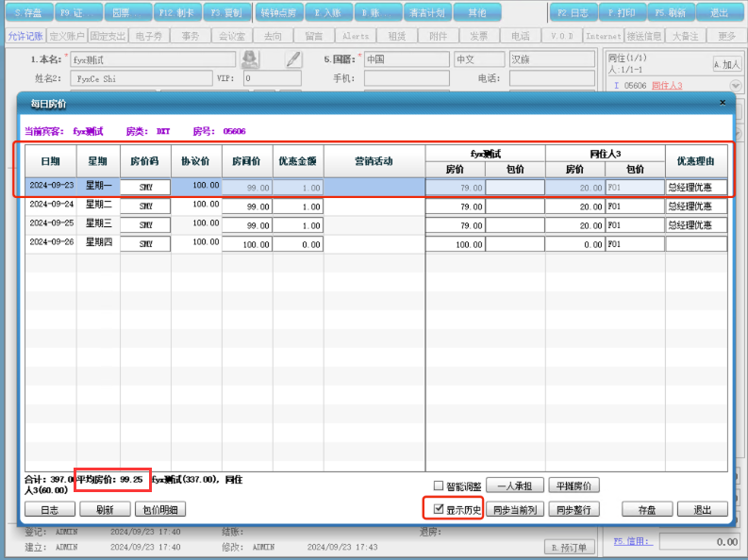Click the 优惠理由 cell for 2024-09-24
Viewport: 748px width, 560px height.
click(x=696, y=206)
